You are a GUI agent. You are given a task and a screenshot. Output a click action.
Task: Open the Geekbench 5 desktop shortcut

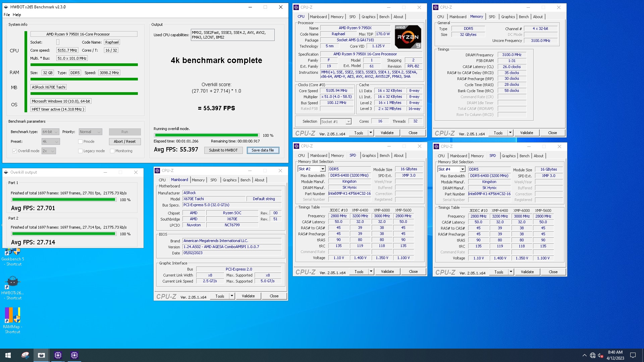click(x=13, y=257)
